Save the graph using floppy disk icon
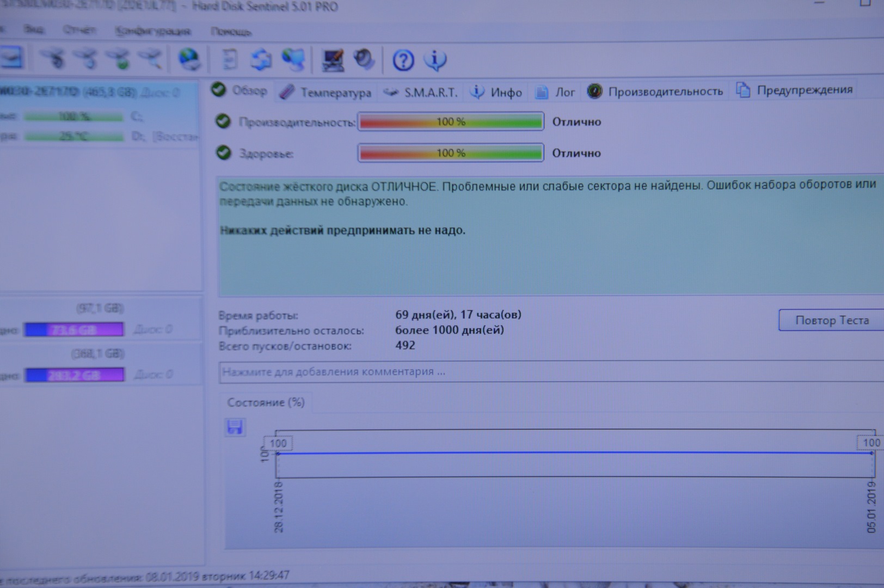Viewport: 884px width, 588px height. (235, 427)
